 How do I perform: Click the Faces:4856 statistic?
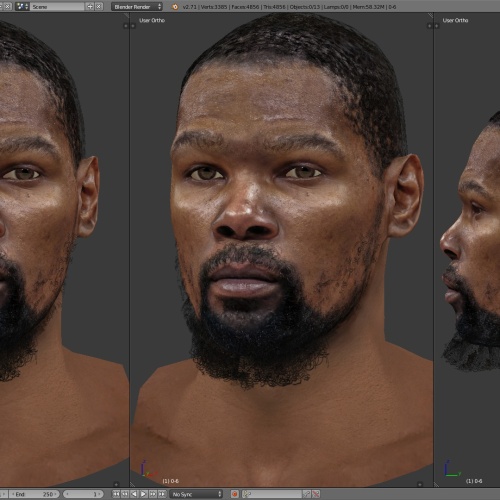point(245,7)
